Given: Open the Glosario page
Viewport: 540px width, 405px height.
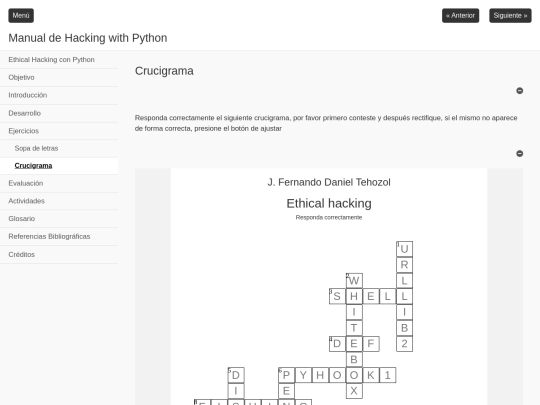Looking at the screenshot, I should (x=22, y=219).
